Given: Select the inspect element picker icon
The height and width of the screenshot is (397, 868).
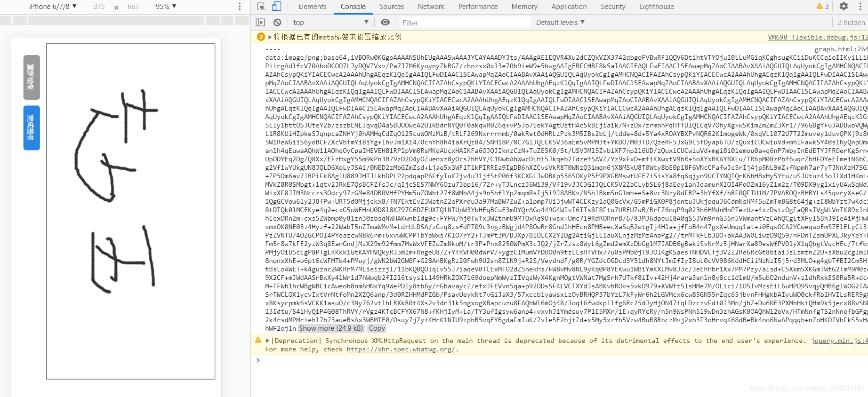Looking at the screenshot, I should pyautogui.click(x=261, y=7).
